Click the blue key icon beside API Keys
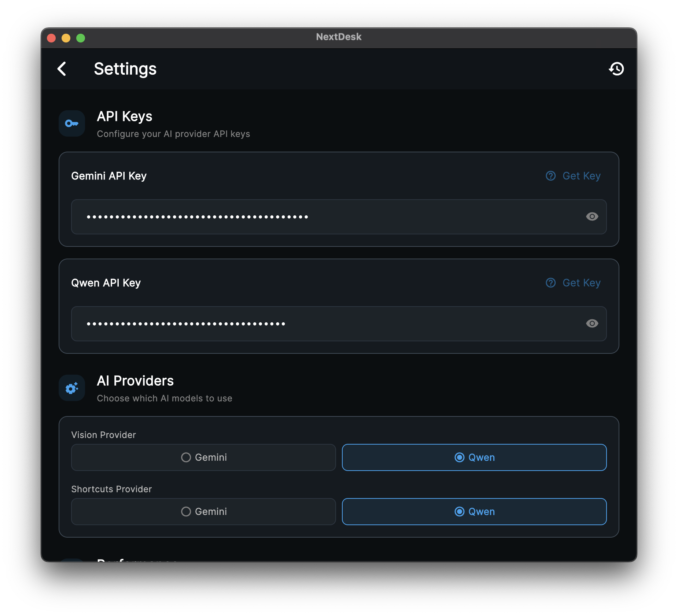678x616 pixels. (x=71, y=123)
